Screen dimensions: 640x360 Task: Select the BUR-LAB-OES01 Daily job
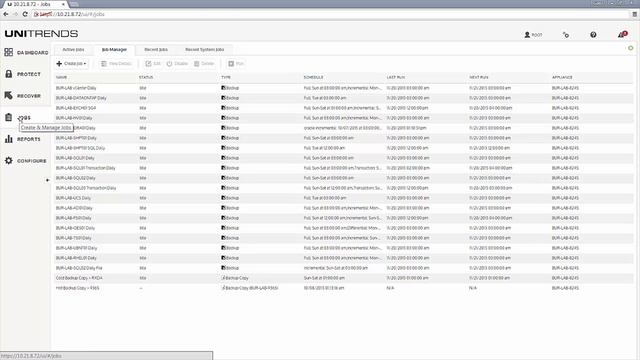(75, 228)
